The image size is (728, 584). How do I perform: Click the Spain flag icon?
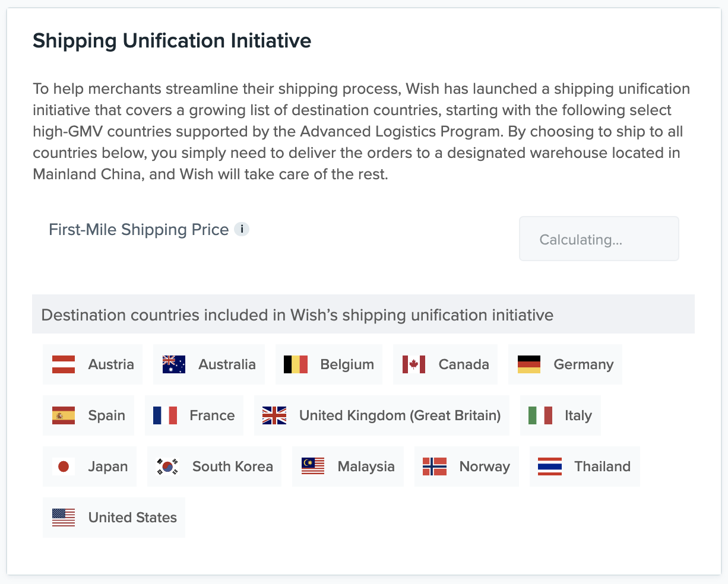pyautogui.click(x=64, y=415)
